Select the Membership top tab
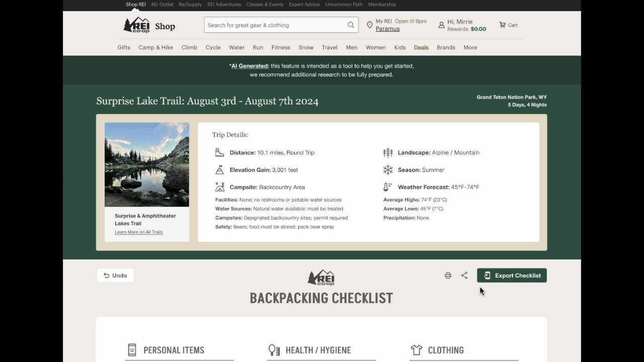This screenshot has height=362, width=644. point(382,5)
